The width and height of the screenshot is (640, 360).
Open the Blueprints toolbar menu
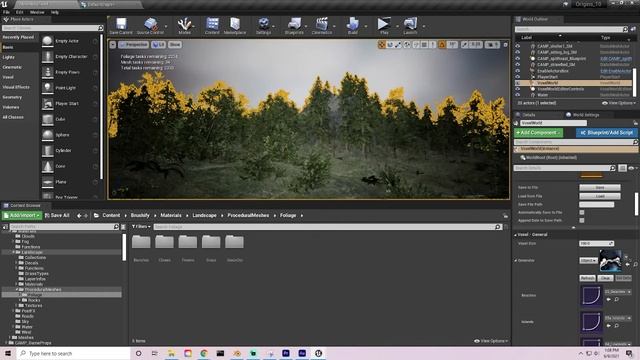coord(294,26)
